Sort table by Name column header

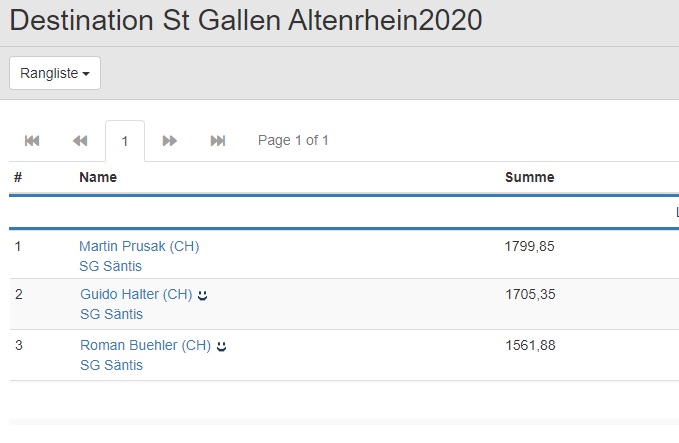pos(98,178)
